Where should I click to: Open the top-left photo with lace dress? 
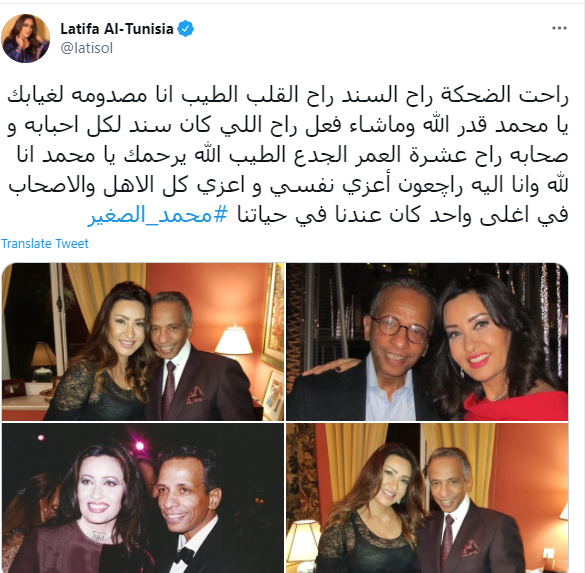coord(143,342)
